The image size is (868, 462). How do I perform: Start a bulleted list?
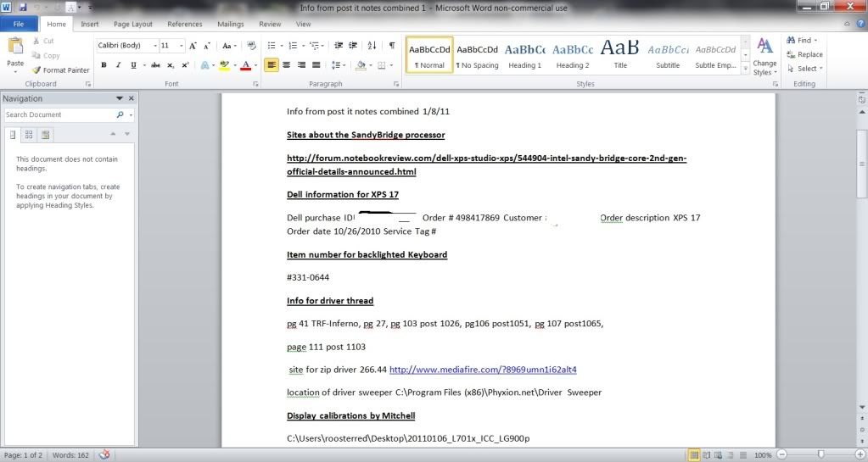pos(272,46)
